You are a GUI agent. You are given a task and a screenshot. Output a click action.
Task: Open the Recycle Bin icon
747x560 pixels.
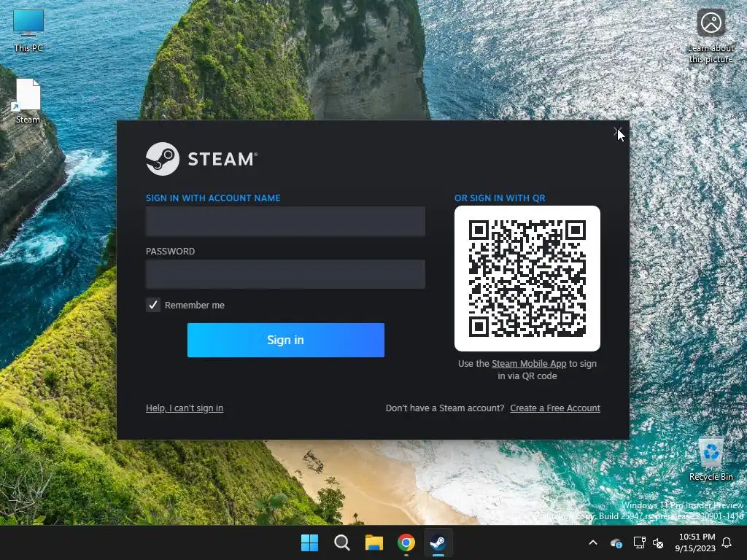tap(711, 459)
